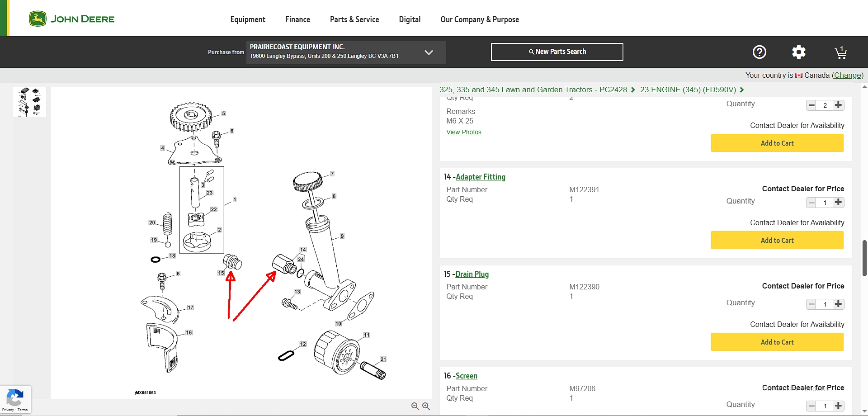Decrease quantity for Screen part

pyautogui.click(x=811, y=406)
